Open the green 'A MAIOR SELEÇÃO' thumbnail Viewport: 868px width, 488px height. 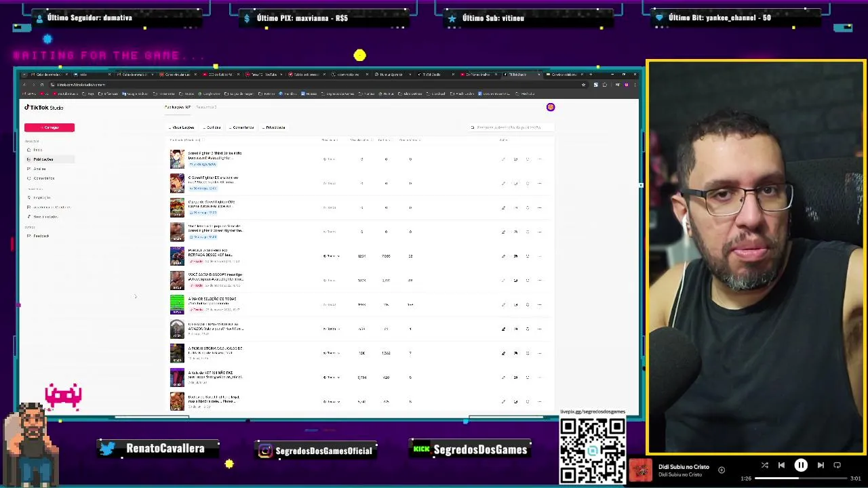pos(177,305)
